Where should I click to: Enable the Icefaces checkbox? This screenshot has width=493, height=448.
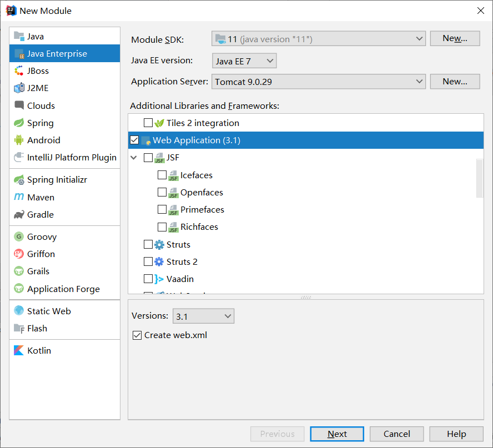coord(162,175)
